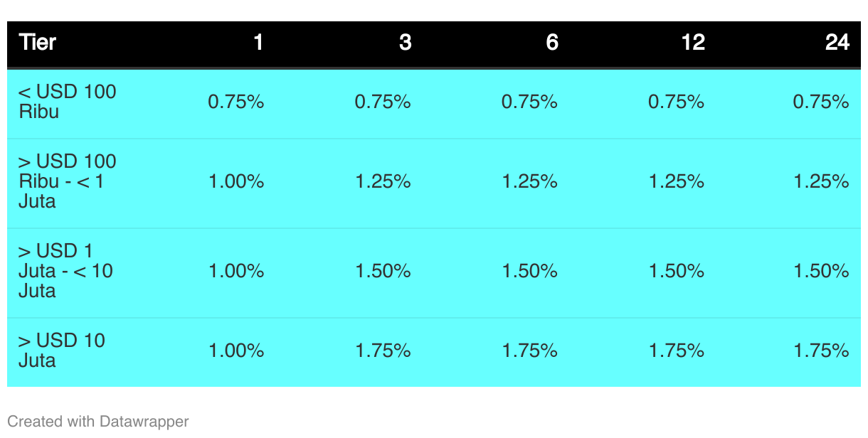Select the column header labeled 6

click(552, 43)
